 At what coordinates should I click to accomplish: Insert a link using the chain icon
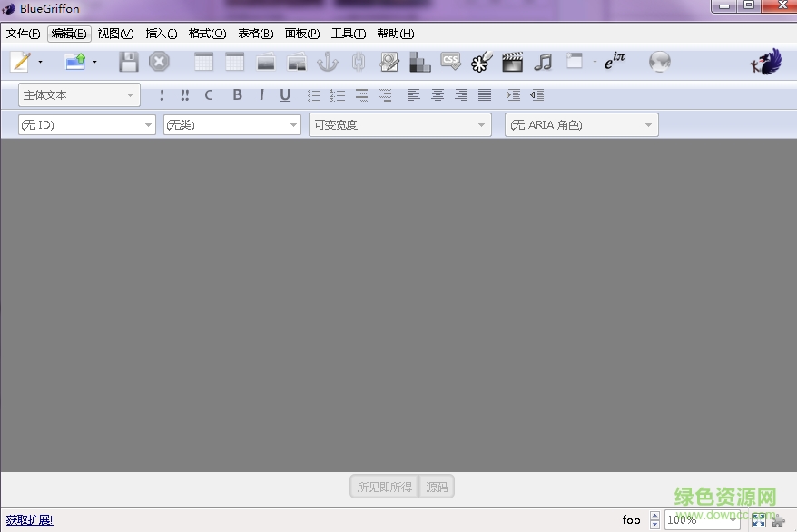359,61
